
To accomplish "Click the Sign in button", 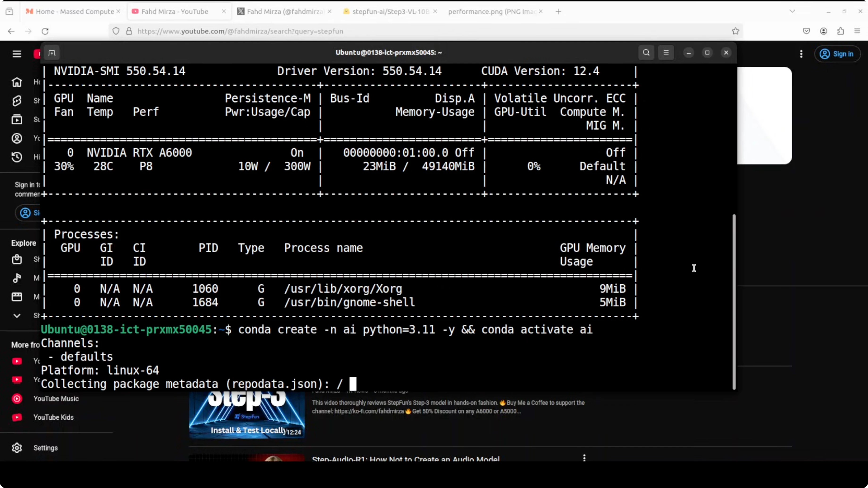I will 837,54.
